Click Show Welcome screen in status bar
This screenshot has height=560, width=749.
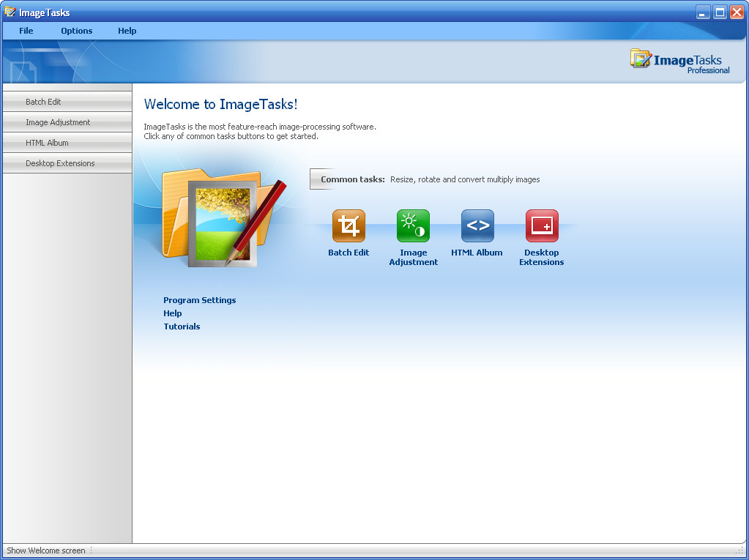tap(46, 550)
